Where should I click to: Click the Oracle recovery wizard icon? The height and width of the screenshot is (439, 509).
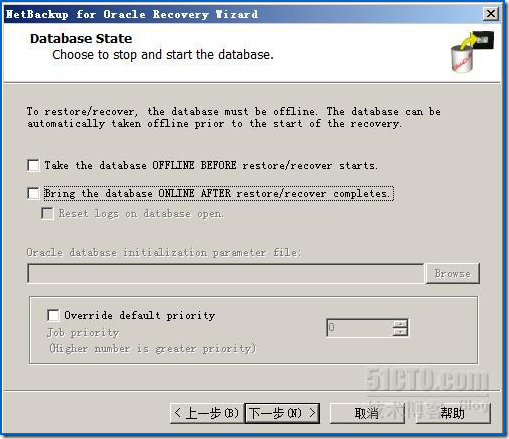pos(472,52)
